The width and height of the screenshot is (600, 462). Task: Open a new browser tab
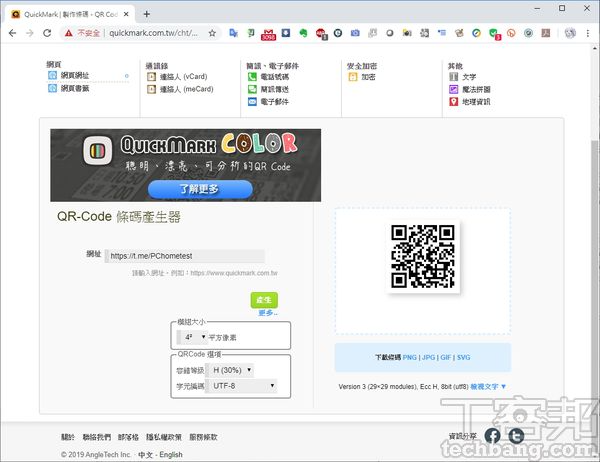click(x=147, y=14)
